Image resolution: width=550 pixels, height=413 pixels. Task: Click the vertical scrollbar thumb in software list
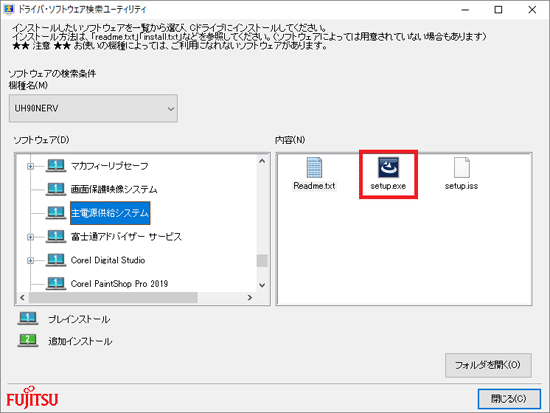click(262, 261)
